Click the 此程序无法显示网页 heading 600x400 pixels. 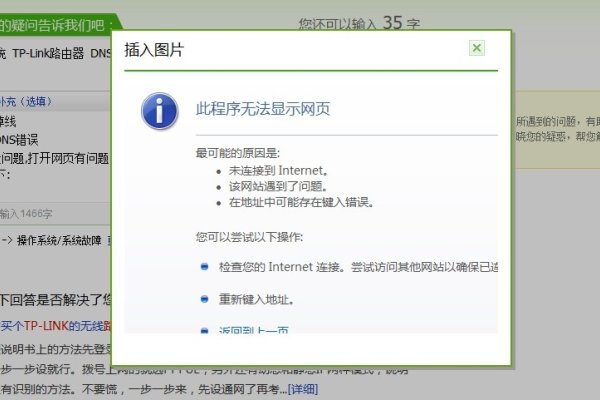[263, 109]
